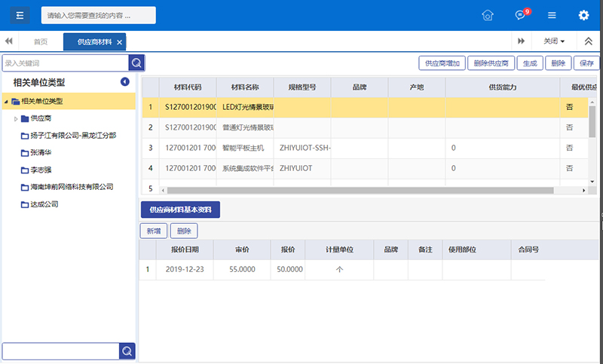Collapse the 相关单位类型 root node
603x364 pixels.
7,101
